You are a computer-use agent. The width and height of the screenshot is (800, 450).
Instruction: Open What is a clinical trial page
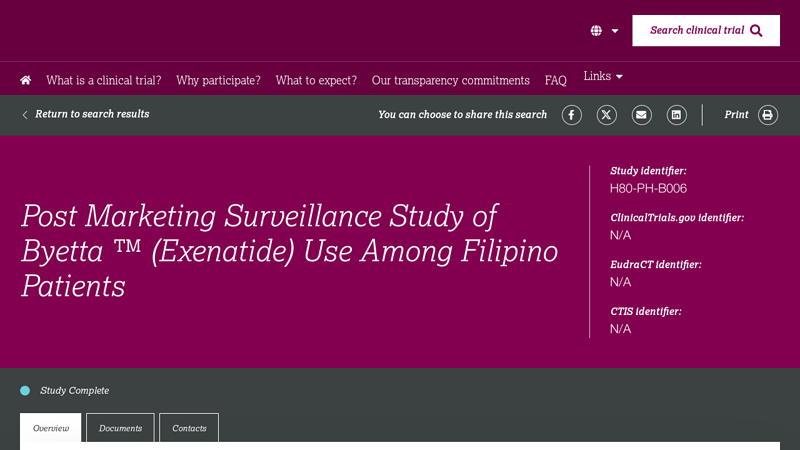pos(104,81)
